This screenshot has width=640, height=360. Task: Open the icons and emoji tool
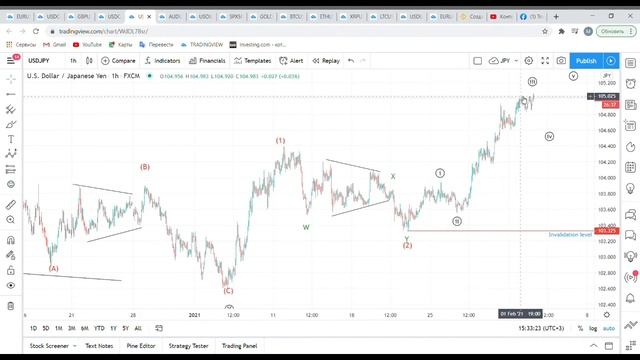[x=11, y=184]
